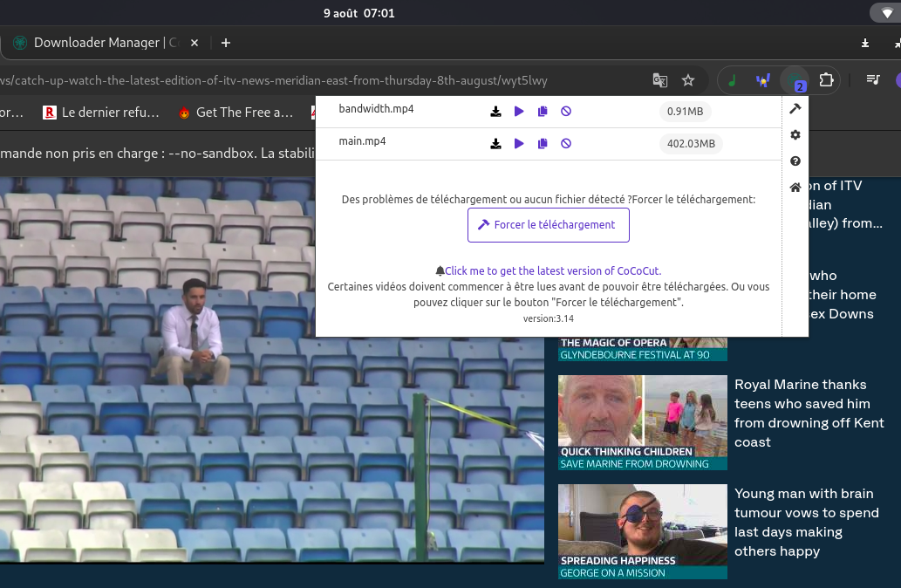Image resolution: width=901 pixels, height=588 pixels.
Task: Copy the bandwidth.mp4 link
Action: point(543,112)
